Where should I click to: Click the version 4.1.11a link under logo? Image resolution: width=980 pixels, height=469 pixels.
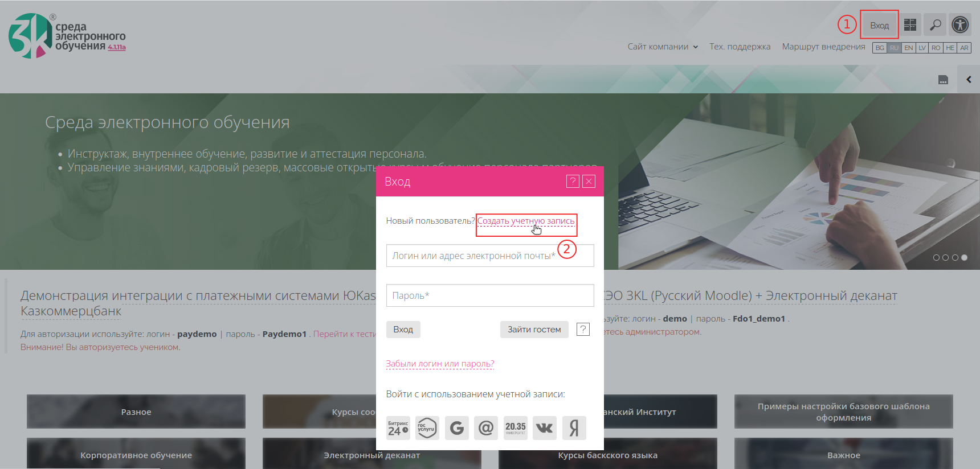pyautogui.click(x=117, y=47)
